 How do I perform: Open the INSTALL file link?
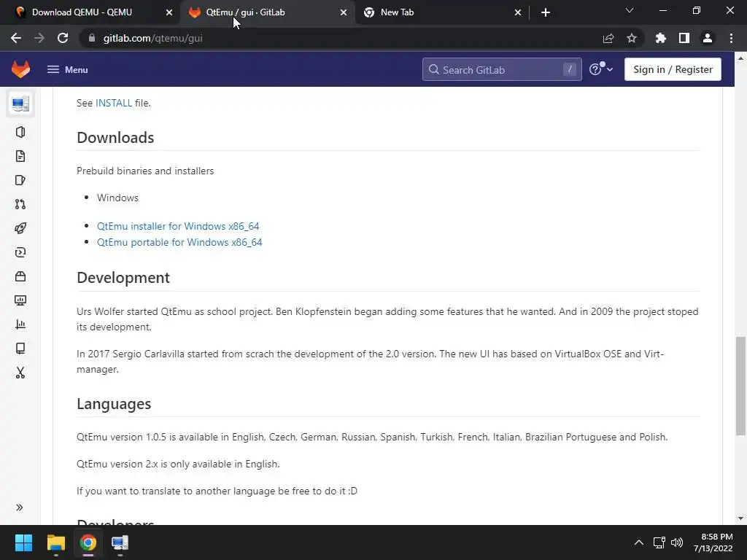pyautogui.click(x=114, y=103)
